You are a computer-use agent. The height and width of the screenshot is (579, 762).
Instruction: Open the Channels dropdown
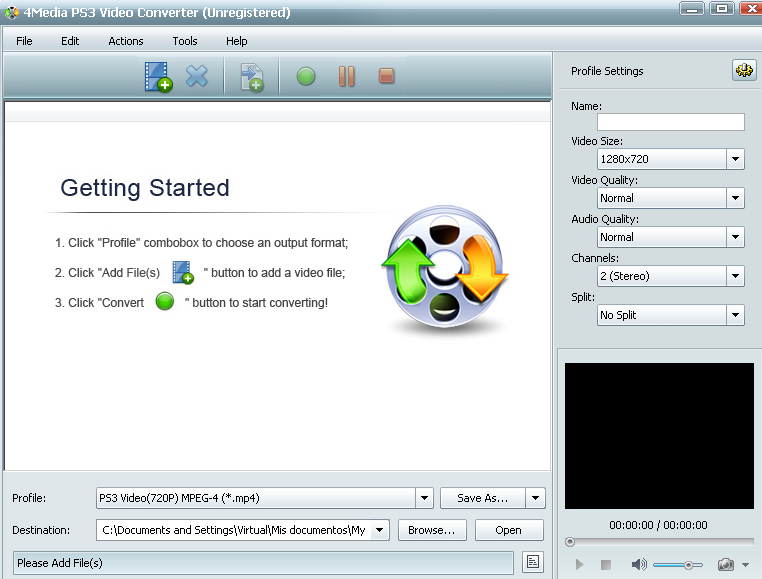click(735, 276)
